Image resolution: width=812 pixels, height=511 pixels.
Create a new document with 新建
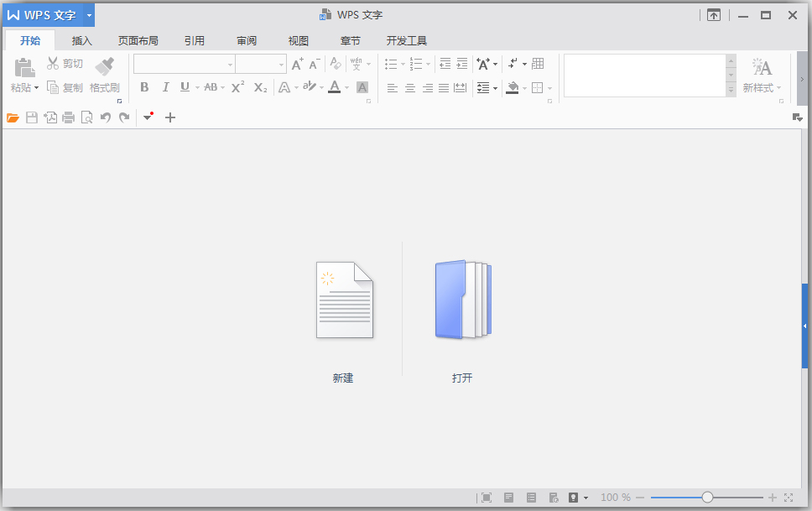pos(344,322)
